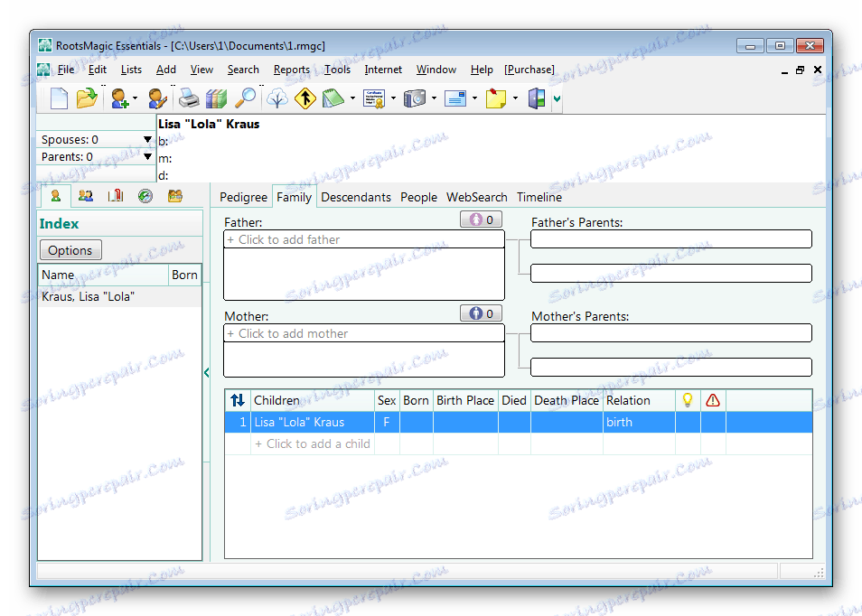Click the father's family count button
The height and width of the screenshot is (616, 862).
point(481,219)
